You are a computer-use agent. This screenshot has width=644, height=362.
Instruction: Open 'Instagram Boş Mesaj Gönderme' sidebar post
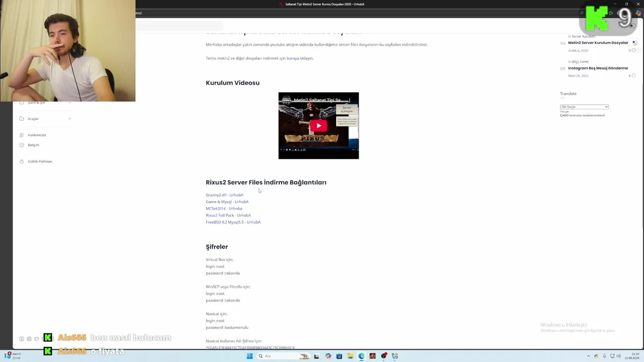[598, 68]
